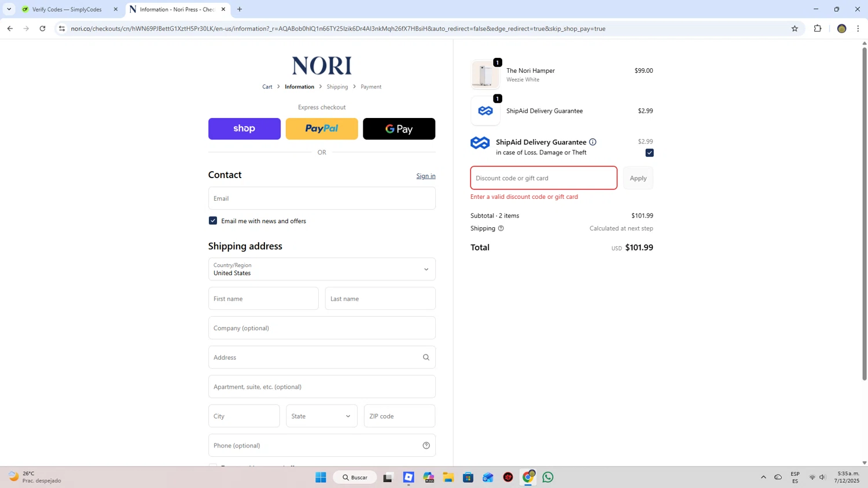Close the Verify Codes — SimplyCodes tab
Viewport: 868px width, 488px height.
116,9
